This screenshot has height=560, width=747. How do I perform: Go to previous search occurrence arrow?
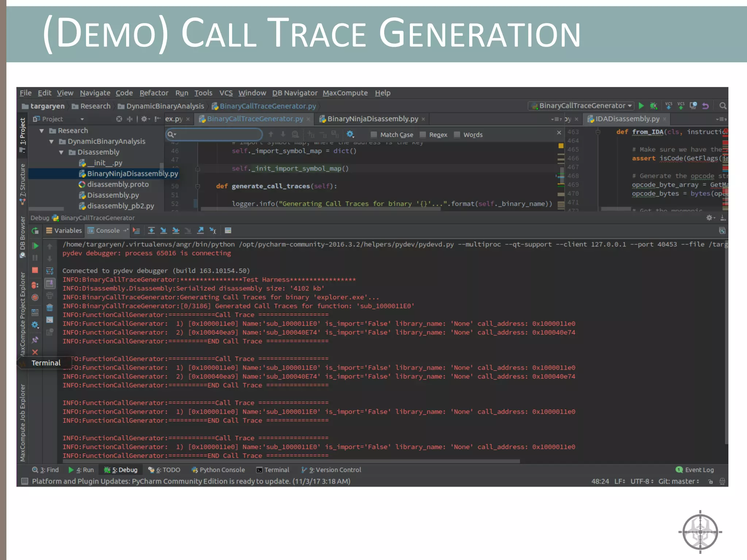(x=271, y=135)
